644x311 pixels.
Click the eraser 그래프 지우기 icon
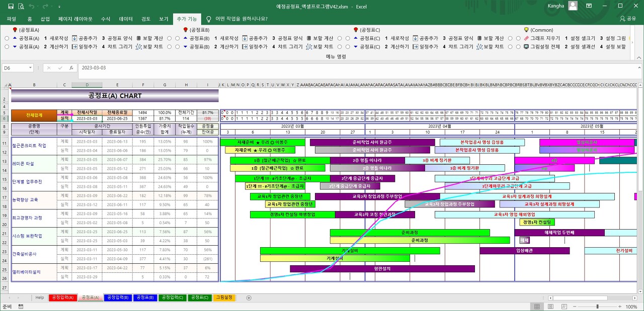[526, 38]
